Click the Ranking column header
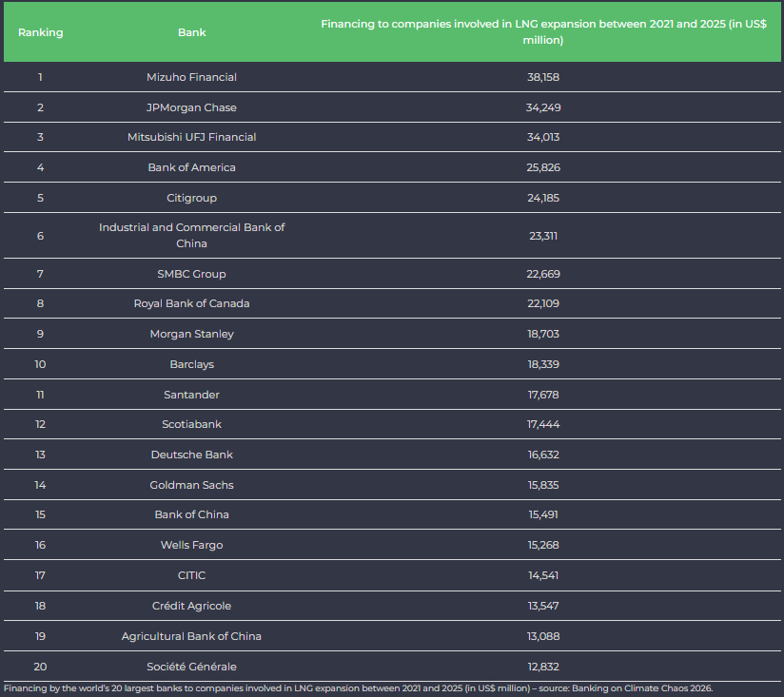Screen dimensions: 784x697 click(41, 32)
